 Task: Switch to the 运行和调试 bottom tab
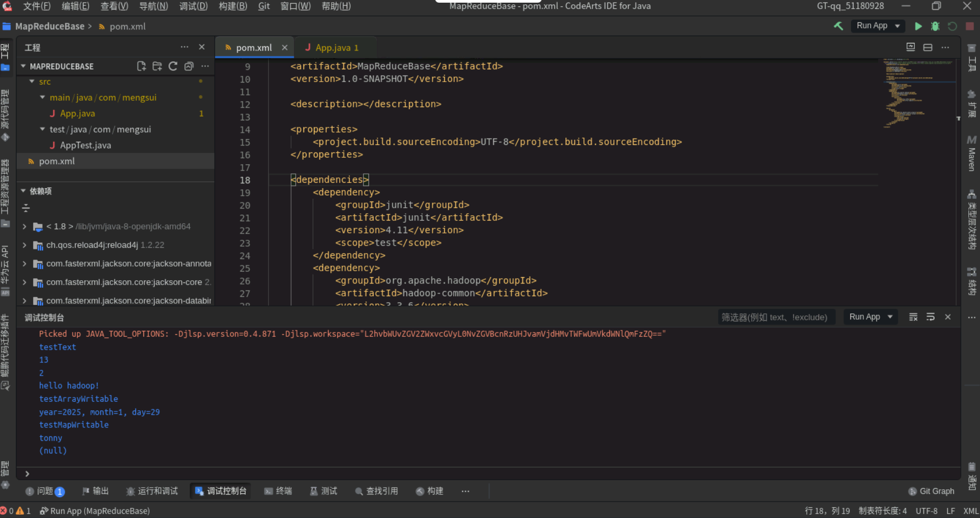pos(152,491)
